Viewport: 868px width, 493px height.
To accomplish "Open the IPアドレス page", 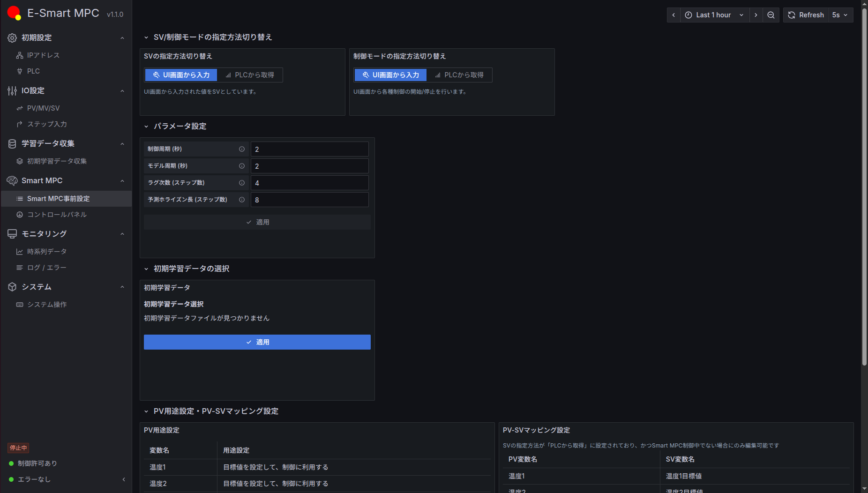I will (43, 55).
